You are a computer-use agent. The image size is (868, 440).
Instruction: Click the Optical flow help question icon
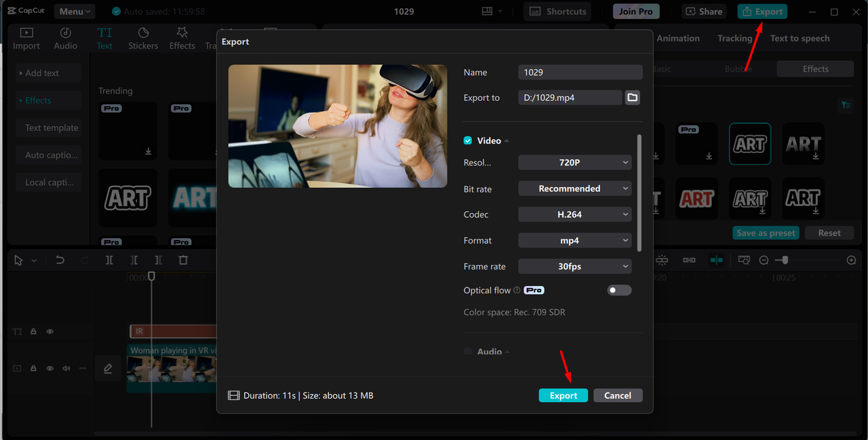click(517, 290)
